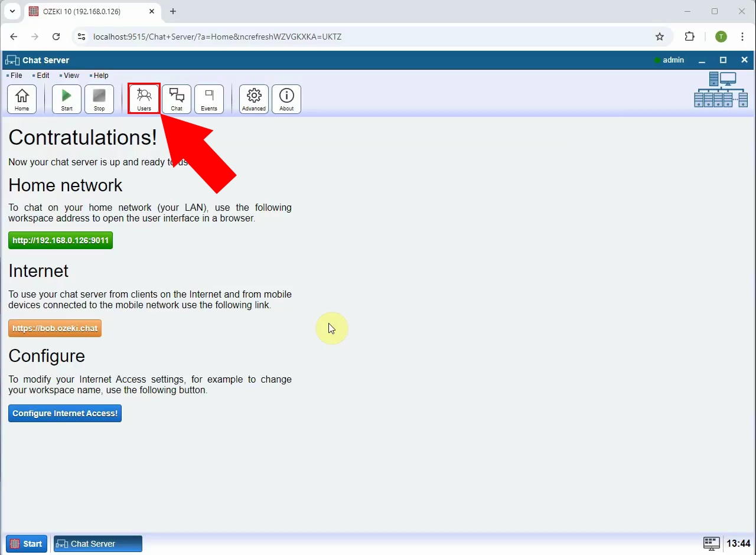This screenshot has width=756, height=555.
Task: Open the Chrome profile avatar
Action: tap(721, 37)
